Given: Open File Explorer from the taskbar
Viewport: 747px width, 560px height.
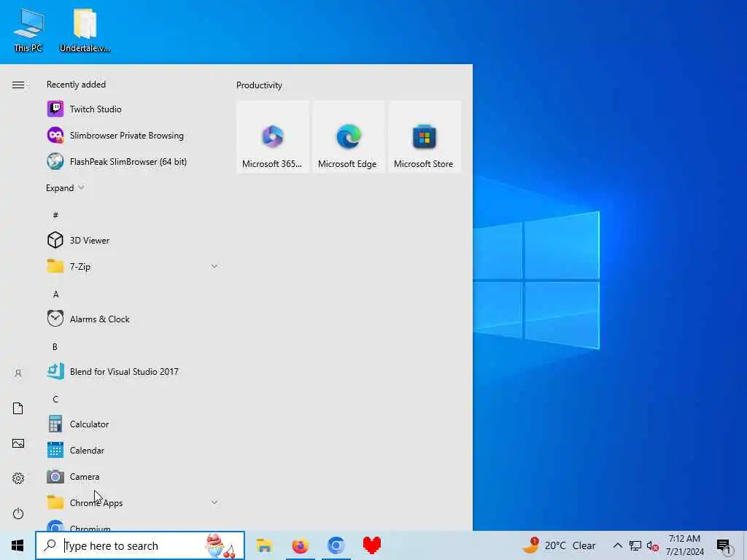Looking at the screenshot, I should (x=264, y=545).
